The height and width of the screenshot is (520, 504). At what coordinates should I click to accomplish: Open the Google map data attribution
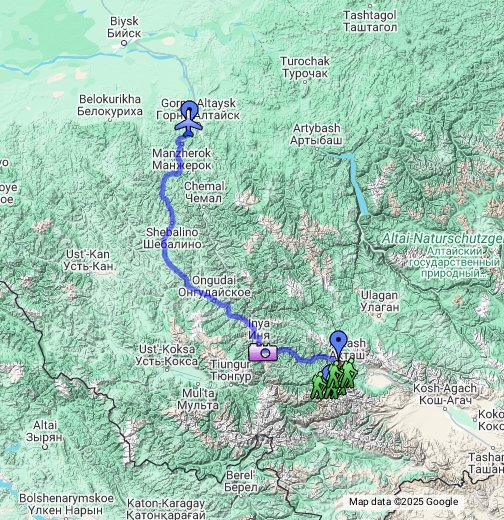coord(403,502)
